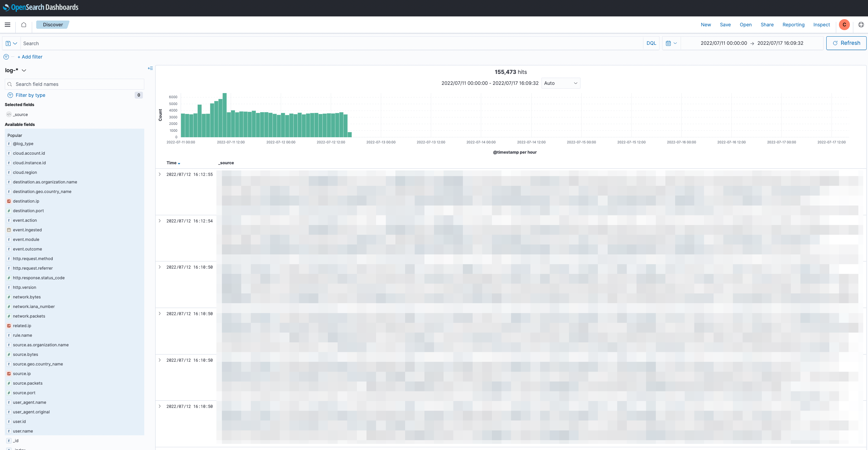Open Reporting menu
The height and width of the screenshot is (450, 868).
pyautogui.click(x=793, y=25)
